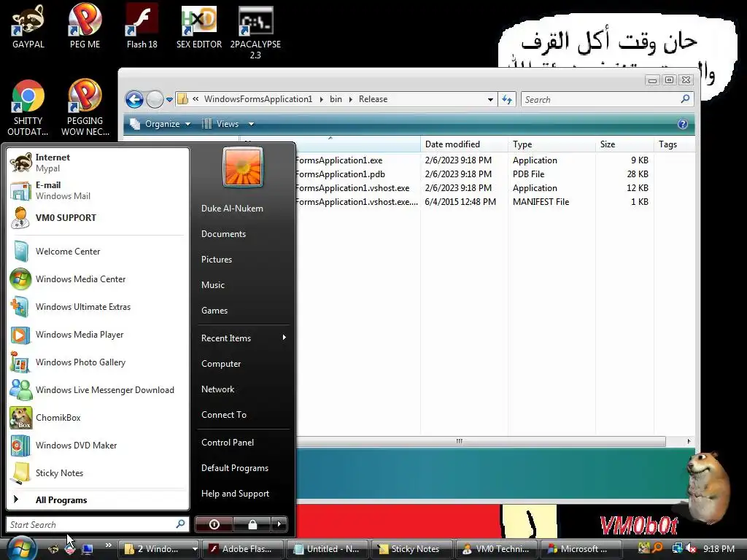Sort files by Type column header
The height and width of the screenshot is (560, 747).
tap(551, 144)
